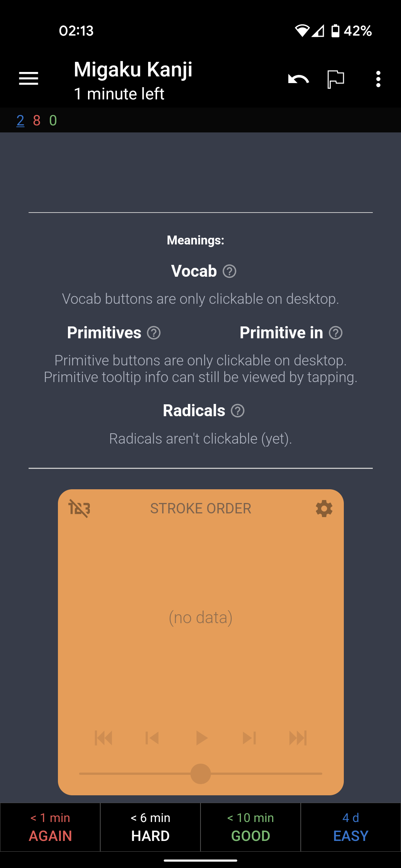Skip to the last stroke
Screen dimensions: 401x868
tap(298, 737)
